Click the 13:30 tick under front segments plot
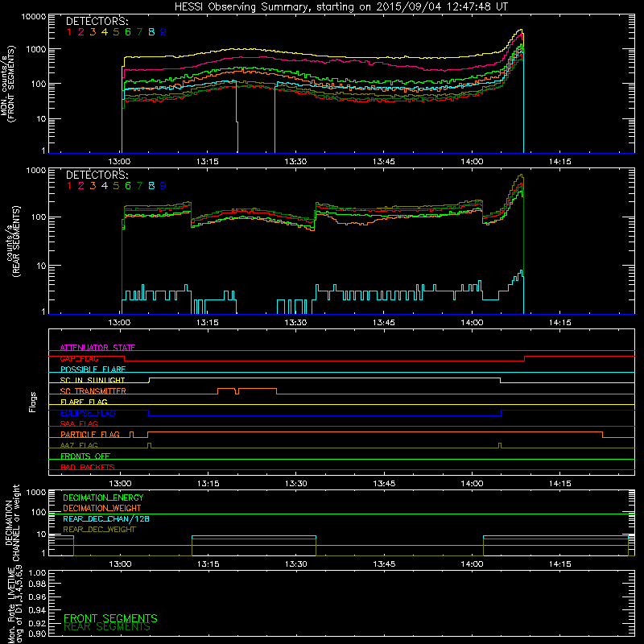 (x=295, y=162)
